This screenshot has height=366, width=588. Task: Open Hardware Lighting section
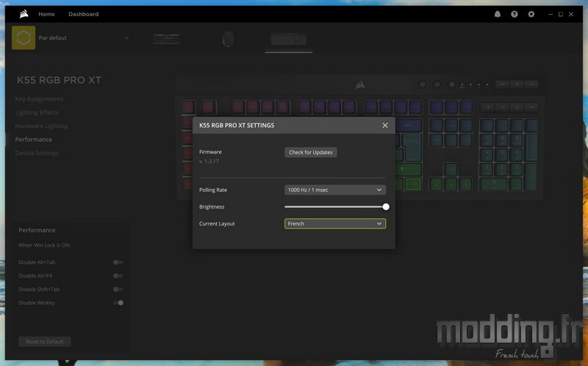pos(41,126)
